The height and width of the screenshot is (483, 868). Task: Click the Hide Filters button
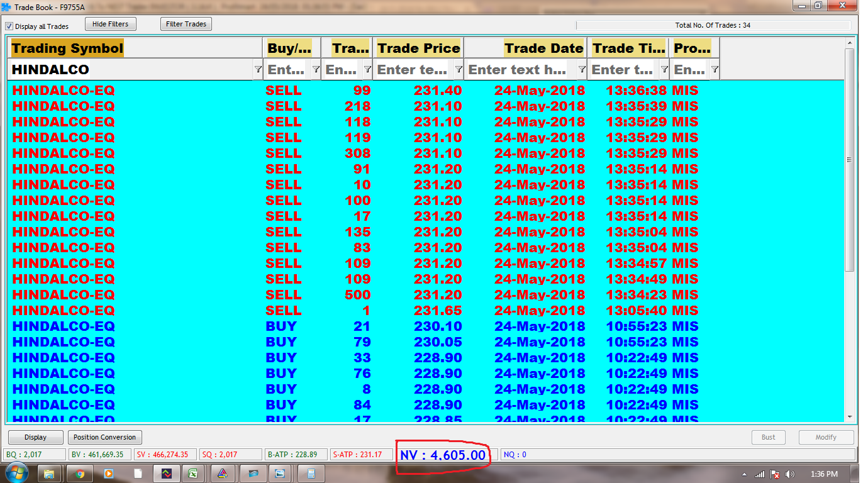coord(110,24)
